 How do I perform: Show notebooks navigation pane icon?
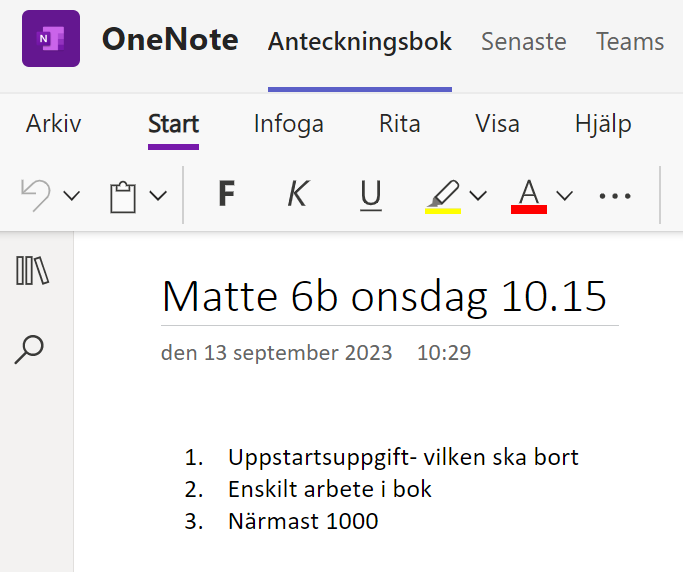point(32,271)
